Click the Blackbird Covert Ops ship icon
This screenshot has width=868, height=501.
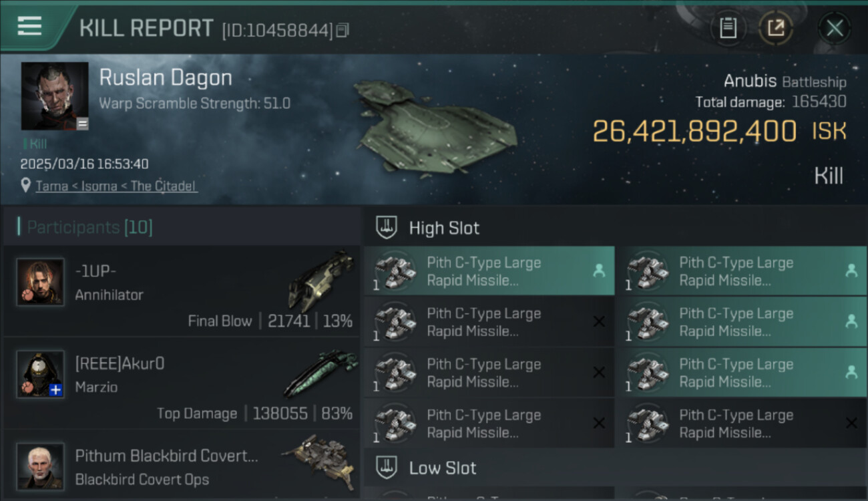319,460
